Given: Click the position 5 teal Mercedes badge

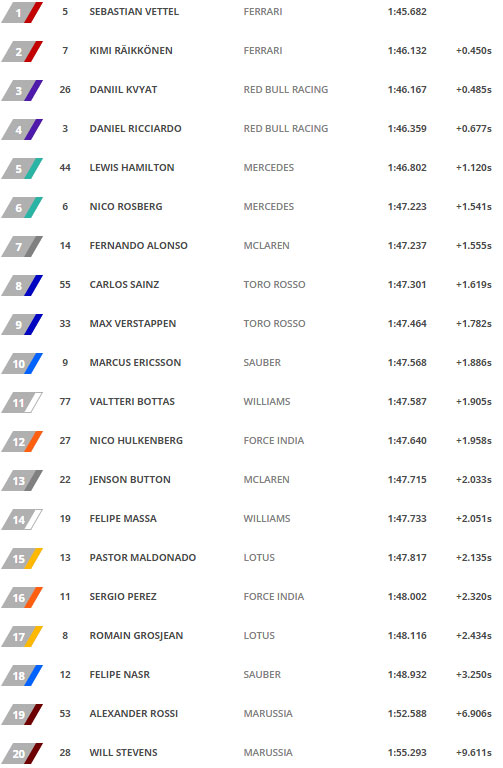Looking at the screenshot, I should click(x=22, y=168).
